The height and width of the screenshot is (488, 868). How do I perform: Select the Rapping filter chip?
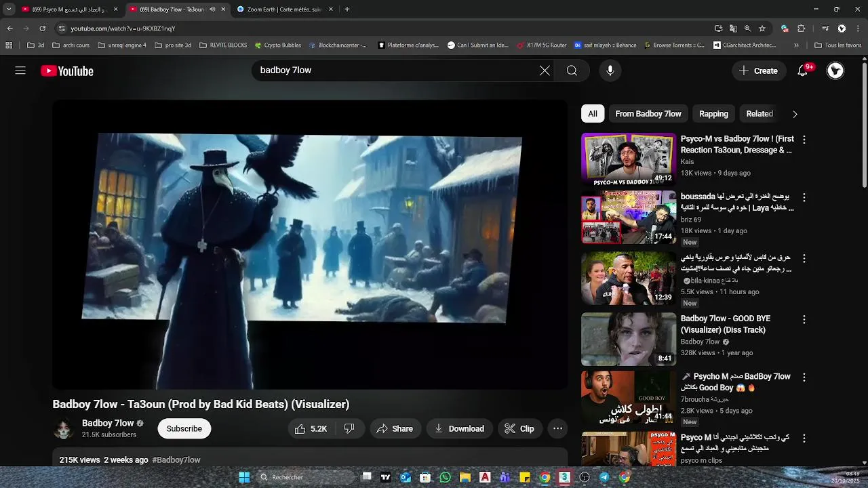tap(713, 114)
